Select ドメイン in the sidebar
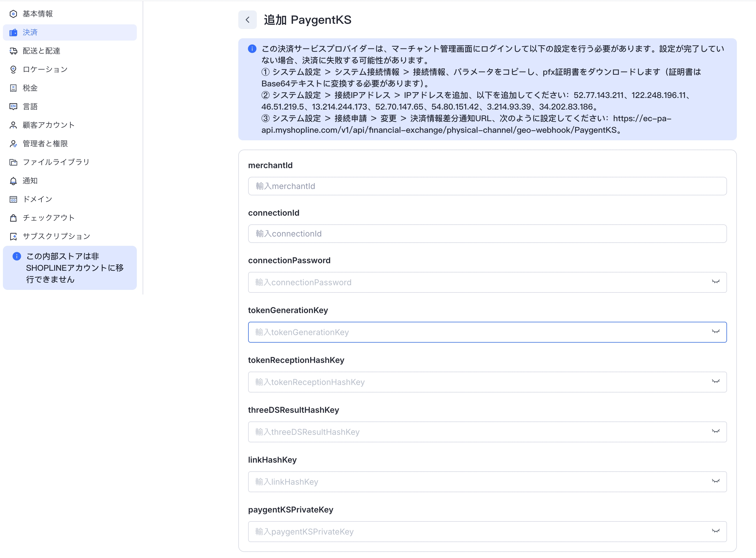 pos(70,199)
